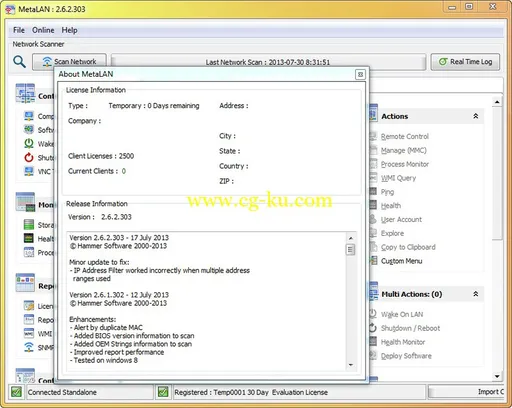Click release notes scrollbar down arrow
512x408 pixels.
[x=351, y=365]
